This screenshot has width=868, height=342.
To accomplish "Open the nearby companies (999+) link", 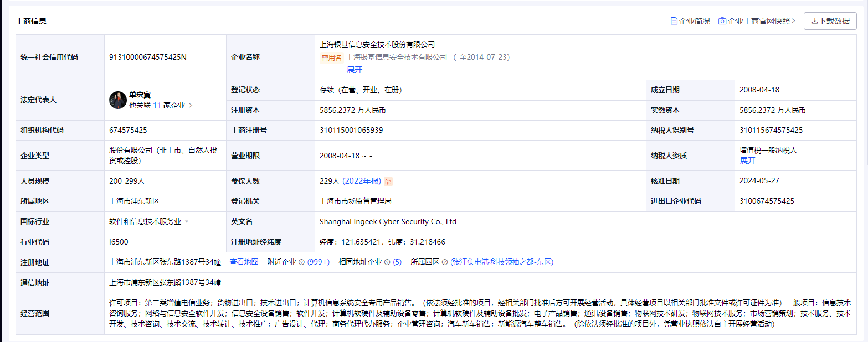I will [x=319, y=262].
